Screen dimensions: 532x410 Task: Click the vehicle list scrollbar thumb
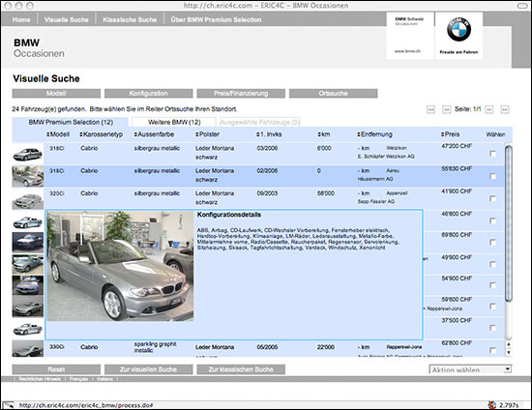pos(508,223)
